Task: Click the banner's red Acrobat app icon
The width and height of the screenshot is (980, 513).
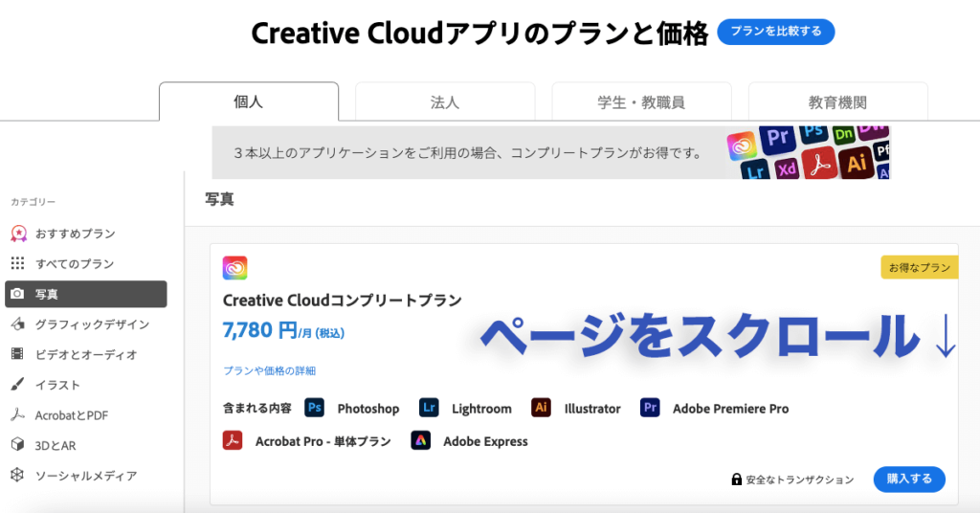Action: click(819, 165)
